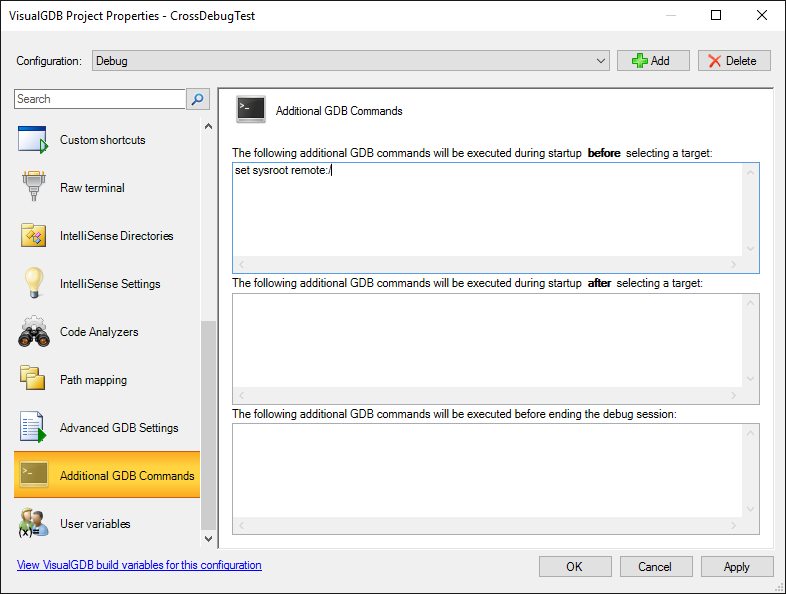
Task: Click the Path mapping folders icon
Action: [33, 378]
